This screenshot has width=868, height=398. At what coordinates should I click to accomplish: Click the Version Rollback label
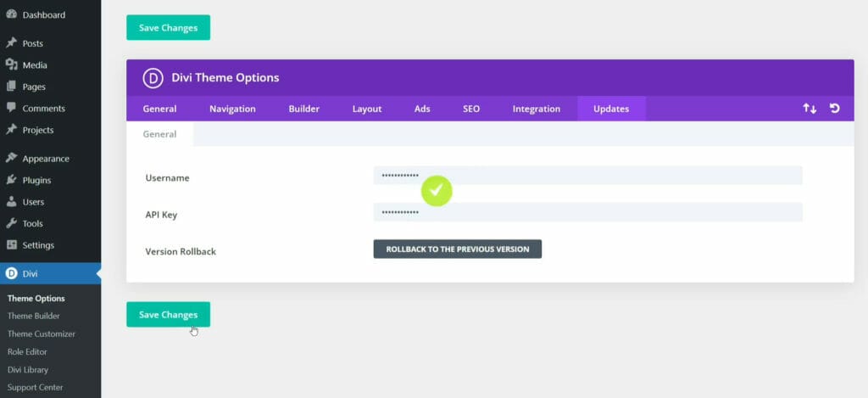pos(181,251)
